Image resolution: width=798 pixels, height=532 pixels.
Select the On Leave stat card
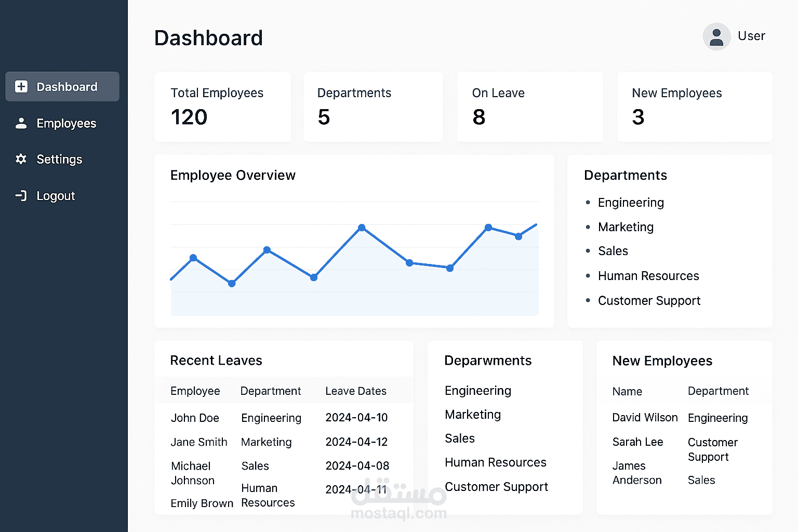[x=529, y=107]
